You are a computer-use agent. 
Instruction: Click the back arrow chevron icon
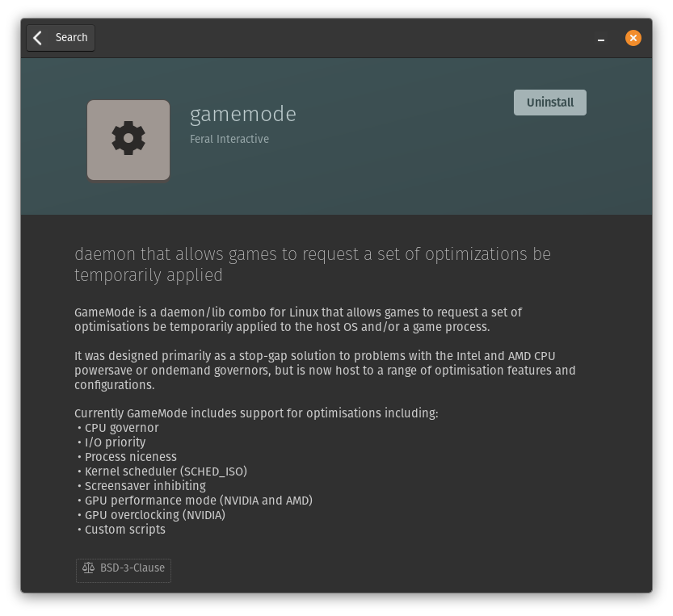pyautogui.click(x=38, y=38)
